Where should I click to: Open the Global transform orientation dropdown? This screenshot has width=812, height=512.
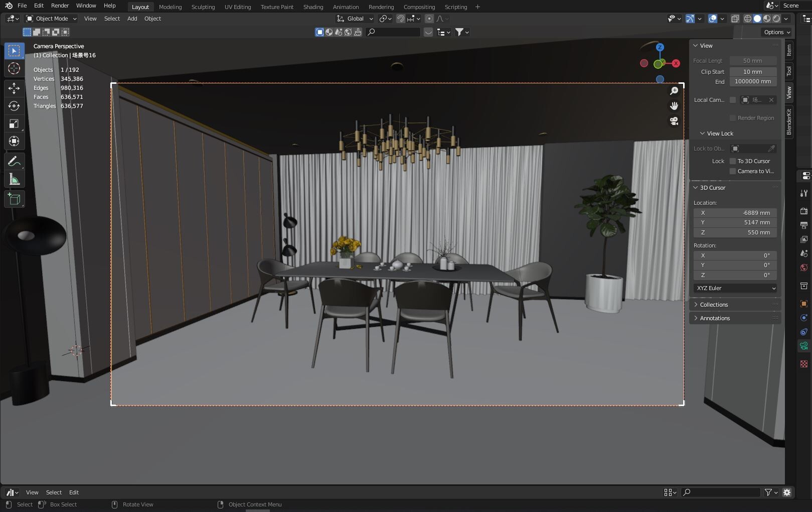point(355,19)
